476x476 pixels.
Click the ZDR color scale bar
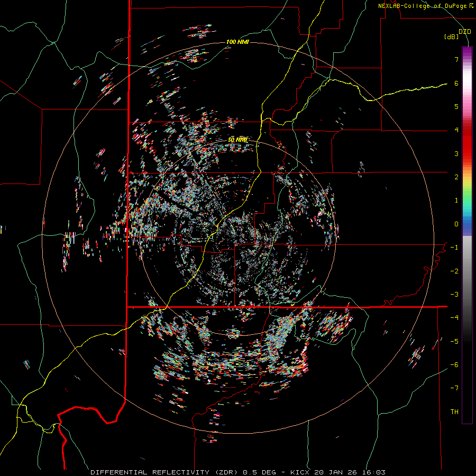click(x=467, y=235)
